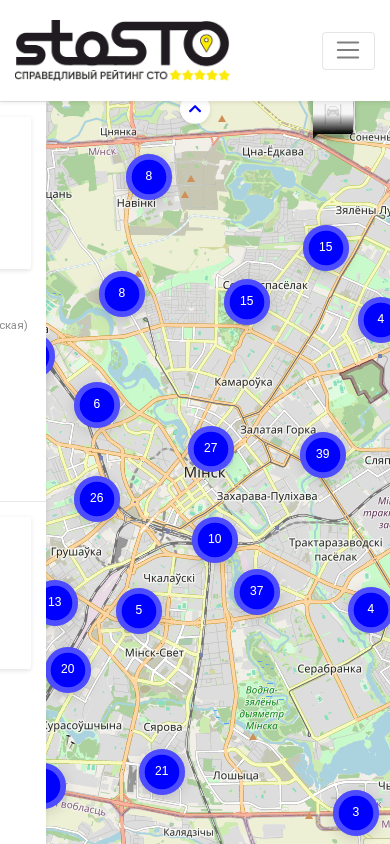The image size is (390, 844).
Task: Click cluster marker 6
Action: pyautogui.click(x=97, y=405)
